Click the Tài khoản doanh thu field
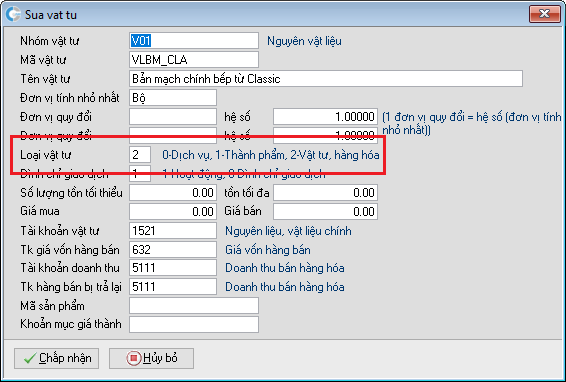The image size is (566, 382). tap(173, 268)
